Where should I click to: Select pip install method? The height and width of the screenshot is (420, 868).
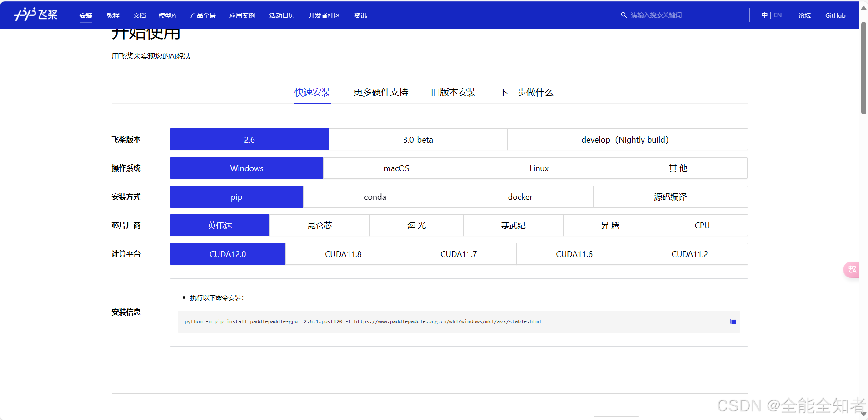[236, 197]
